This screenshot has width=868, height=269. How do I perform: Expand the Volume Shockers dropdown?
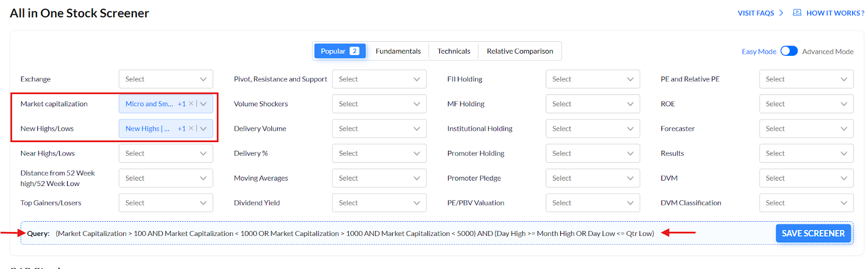point(379,104)
